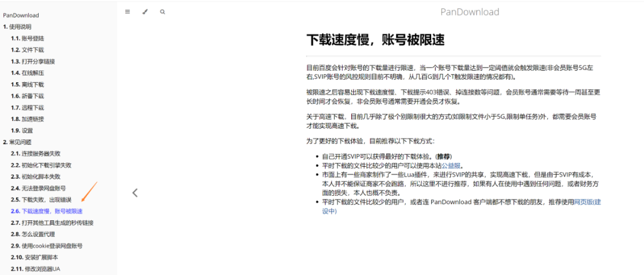
Task: Open section 1.2. 文件下载
Action: coord(27,49)
